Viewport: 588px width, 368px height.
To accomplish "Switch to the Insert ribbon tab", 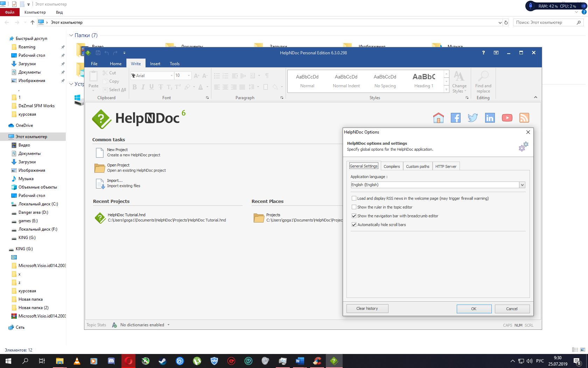I will 155,63.
